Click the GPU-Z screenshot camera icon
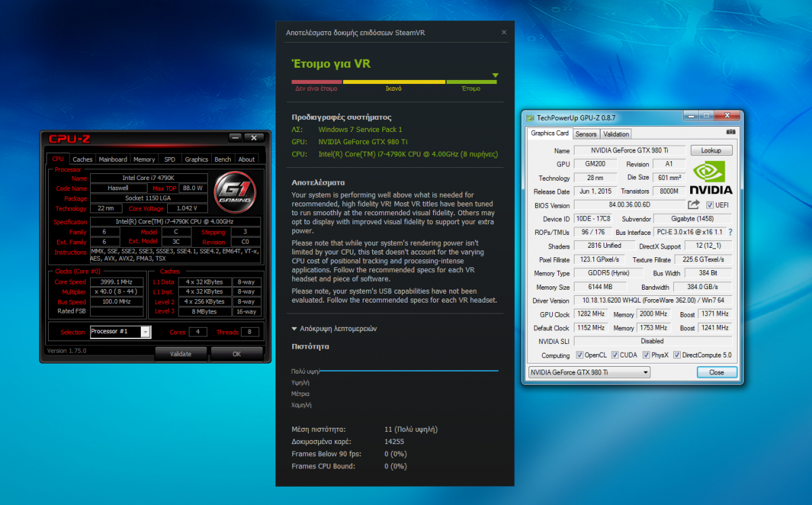Screen dimensions: 812x505 (x=730, y=133)
